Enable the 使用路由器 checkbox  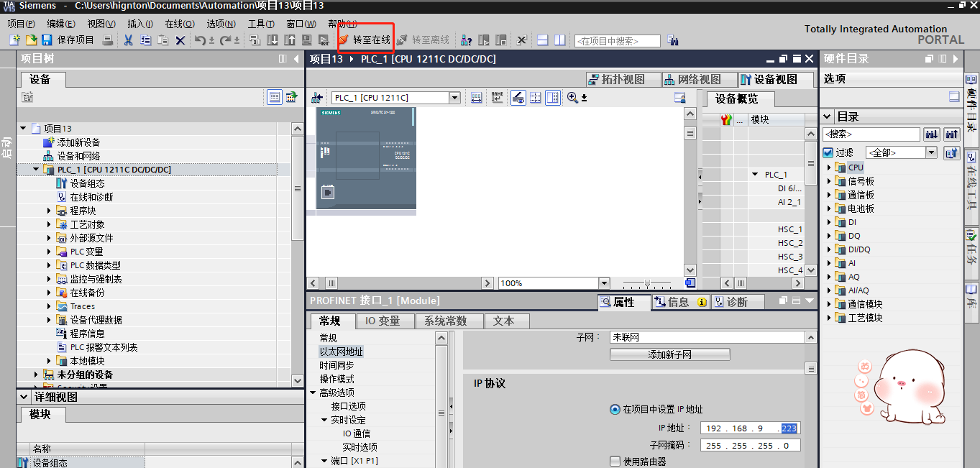615,462
